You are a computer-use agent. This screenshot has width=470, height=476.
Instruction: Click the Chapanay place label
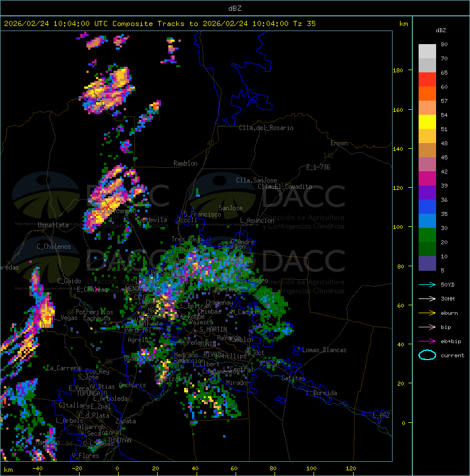tap(219, 302)
